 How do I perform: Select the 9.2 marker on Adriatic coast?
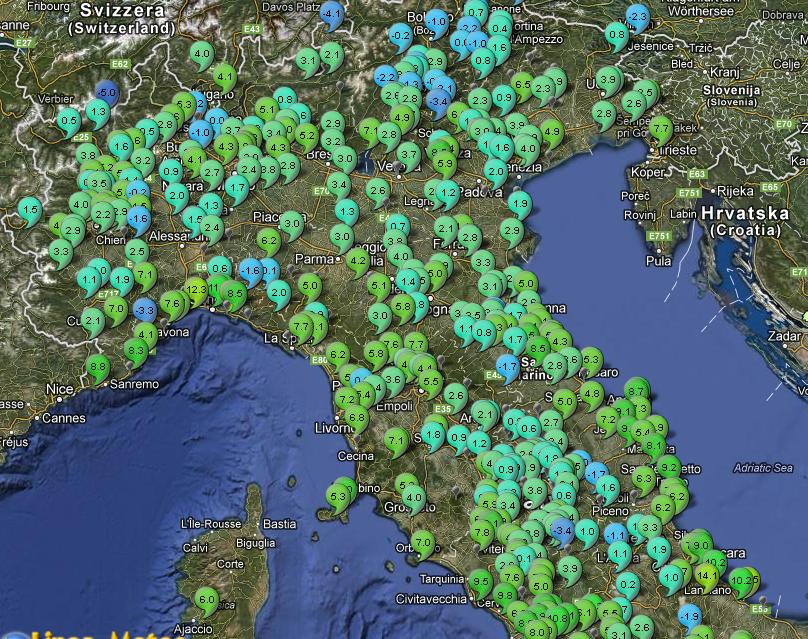(x=667, y=466)
